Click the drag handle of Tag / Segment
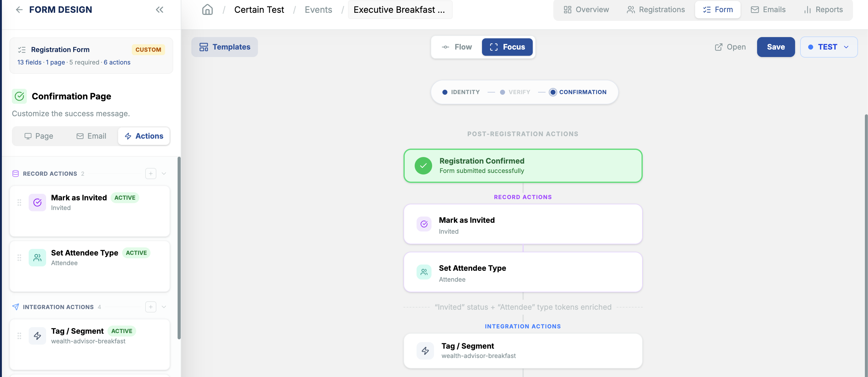This screenshot has width=868, height=377. tap(19, 336)
